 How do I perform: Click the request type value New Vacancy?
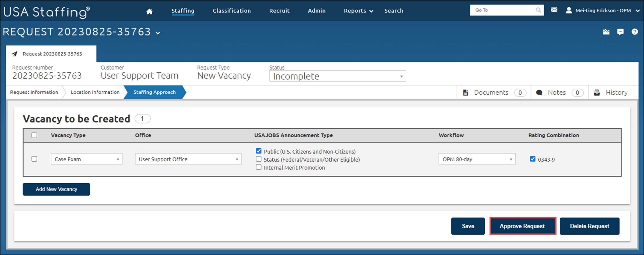point(224,76)
